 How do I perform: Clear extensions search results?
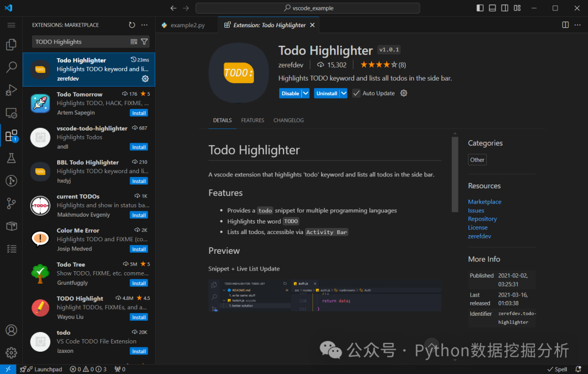pos(134,41)
